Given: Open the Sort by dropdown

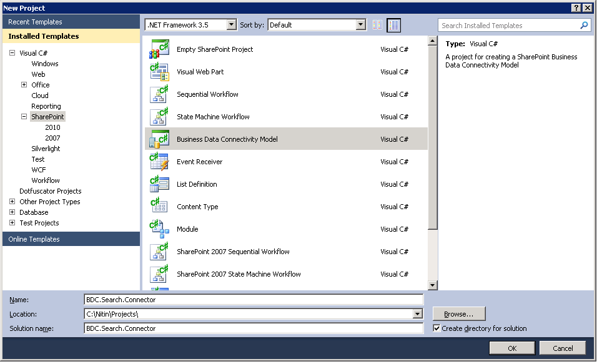Looking at the screenshot, I should pyautogui.click(x=360, y=25).
